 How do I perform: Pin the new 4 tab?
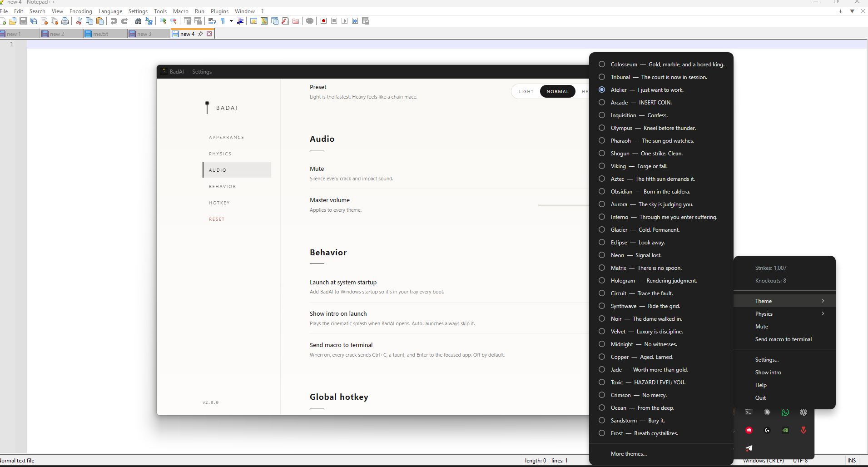pos(201,34)
